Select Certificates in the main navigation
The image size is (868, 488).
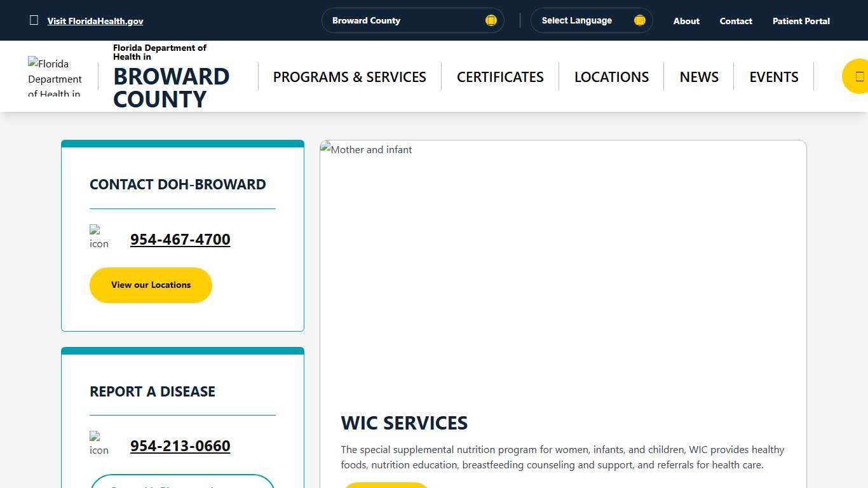coord(500,76)
